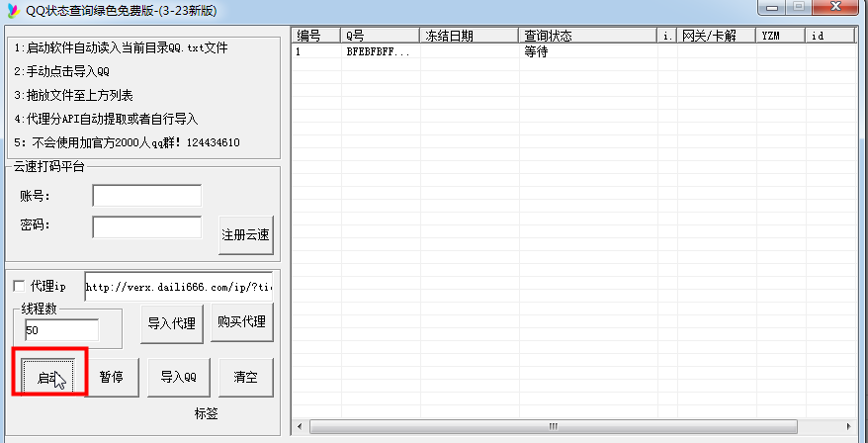Screen dimensions: 868x443
Task: Click the horizontal scrollbar thumb
Action: (554, 426)
